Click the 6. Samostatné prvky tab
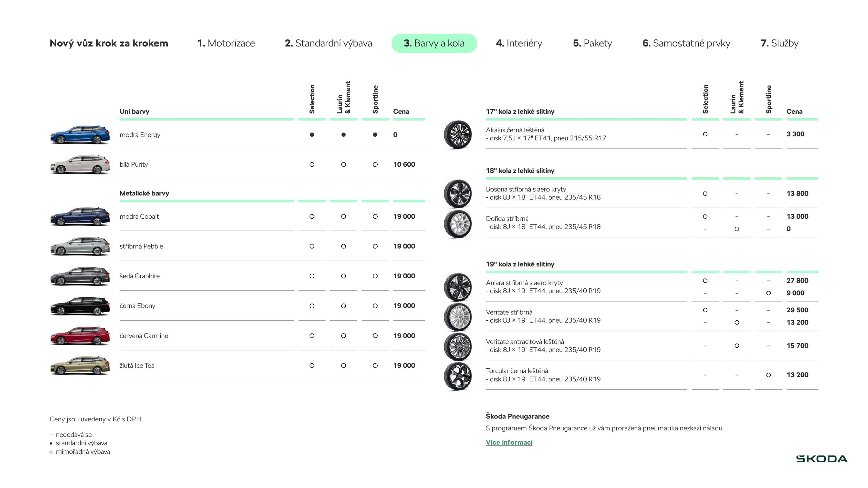Image resolution: width=868 pixels, height=488 pixels. point(686,43)
